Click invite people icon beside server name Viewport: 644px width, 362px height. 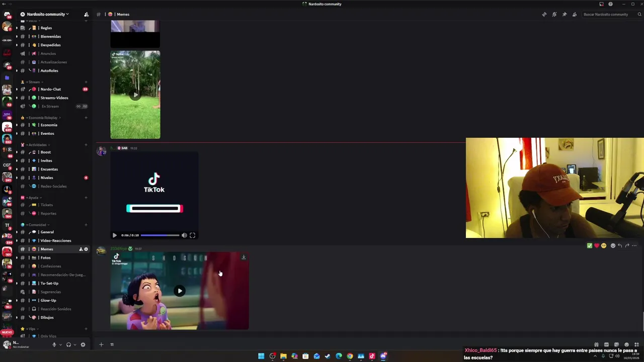(x=86, y=14)
